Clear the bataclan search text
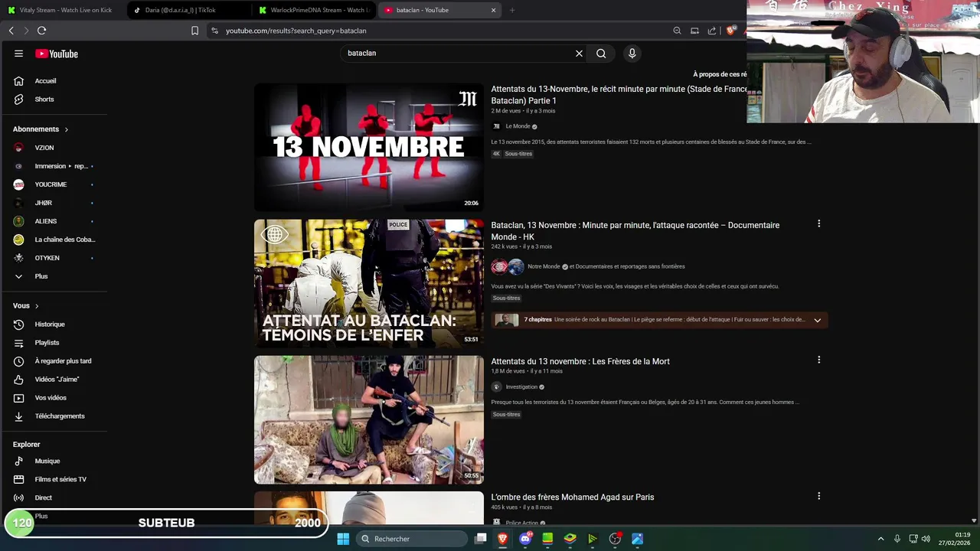Screen dimensions: 980x551 [579, 54]
